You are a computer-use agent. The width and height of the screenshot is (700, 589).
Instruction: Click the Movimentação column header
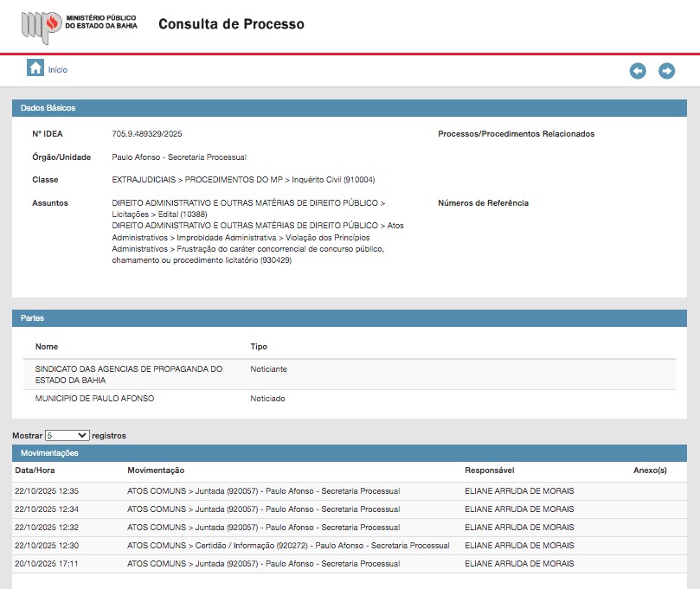[156, 471]
